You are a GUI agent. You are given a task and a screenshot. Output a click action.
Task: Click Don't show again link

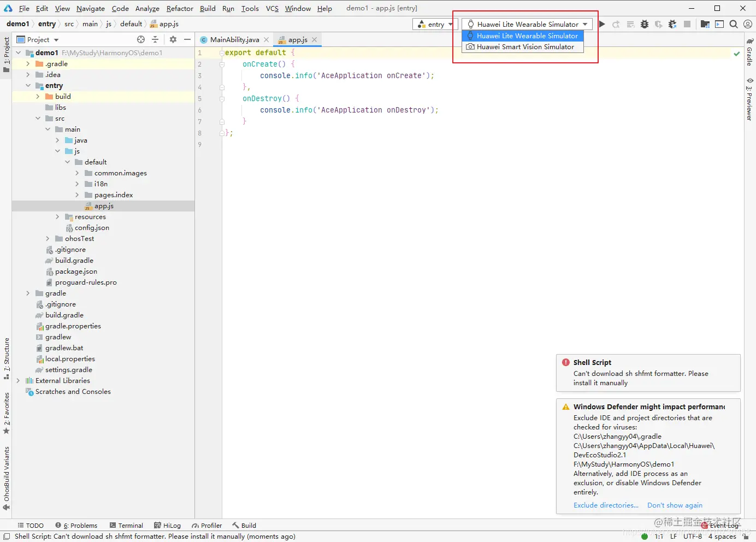675,505
